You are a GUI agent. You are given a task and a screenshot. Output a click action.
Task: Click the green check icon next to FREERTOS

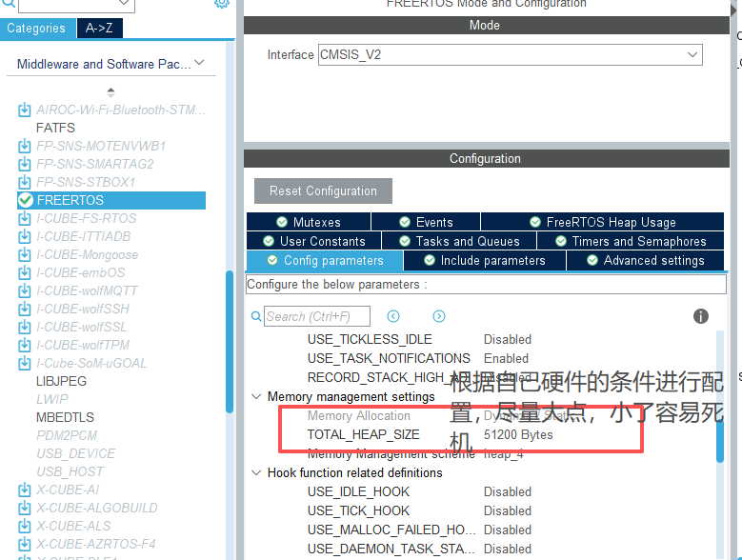[25, 200]
